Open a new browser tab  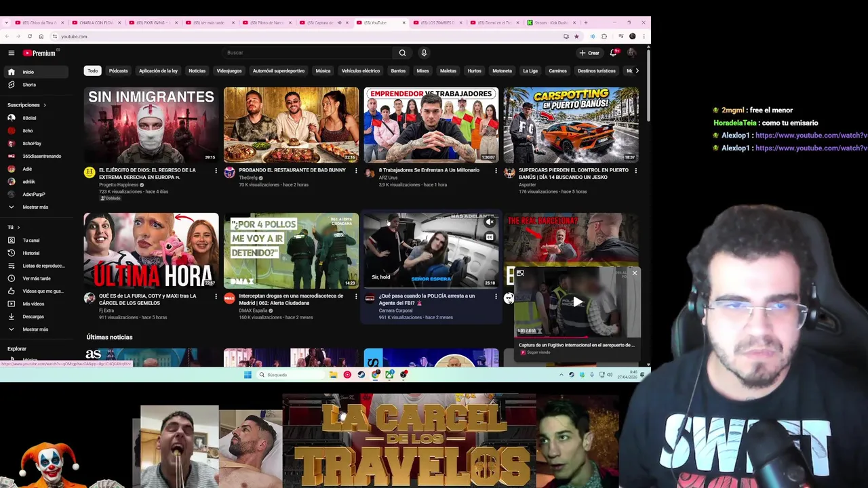(x=585, y=22)
